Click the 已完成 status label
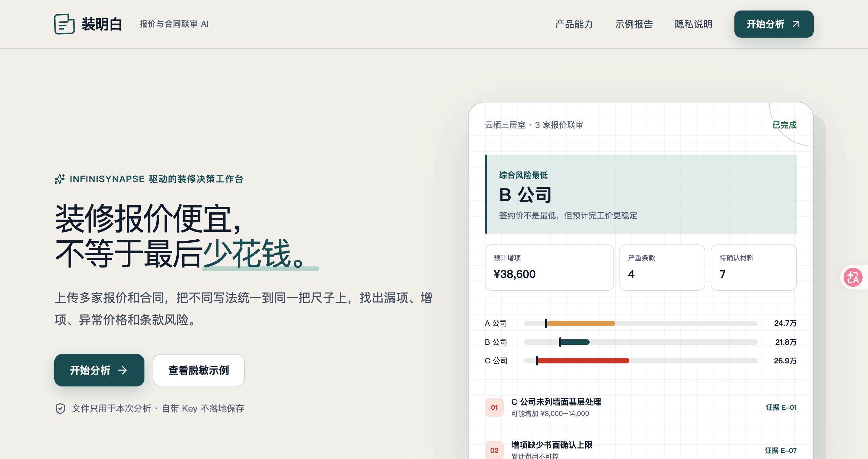Viewport: 868px width, 459px height. pyautogui.click(x=785, y=125)
